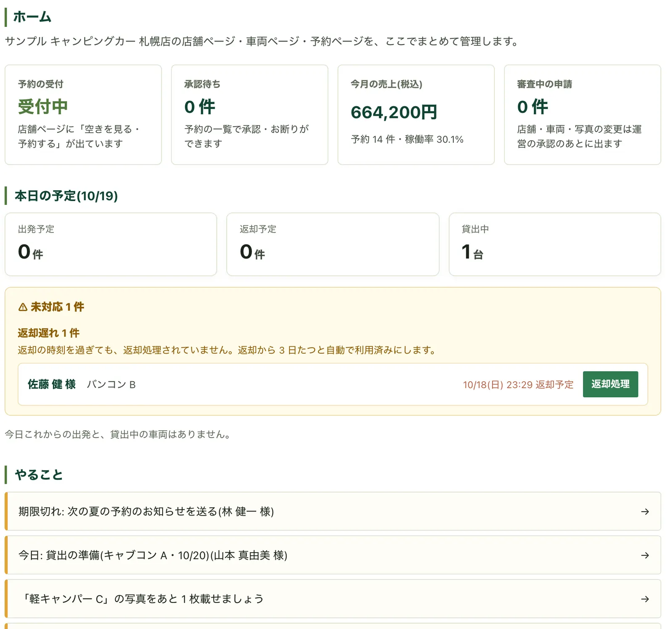
Task: Click 今日これからの出発と、貸出中の車両はありません text
Action: [x=117, y=434]
